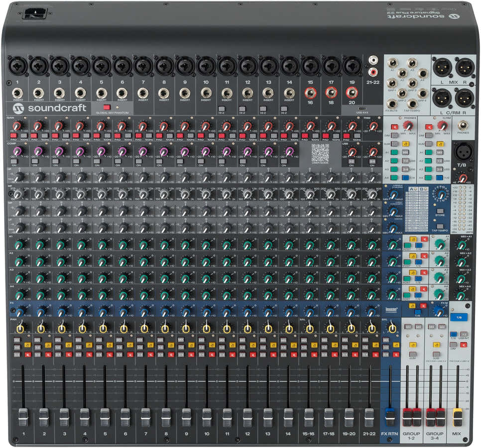Click the red C/RM level knob
The height and width of the screenshot is (448, 481).
(x=442, y=125)
